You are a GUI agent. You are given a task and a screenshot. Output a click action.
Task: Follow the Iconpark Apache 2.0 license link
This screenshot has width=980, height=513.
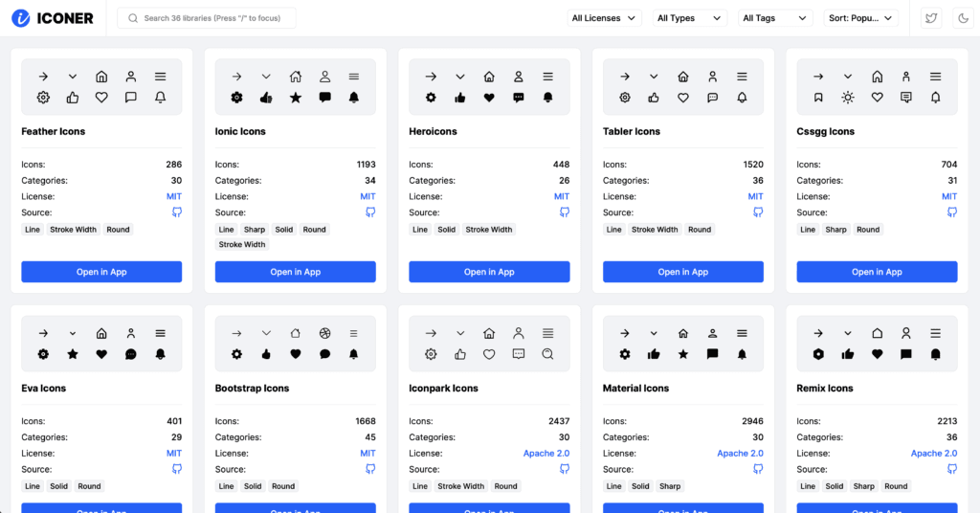tap(546, 453)
